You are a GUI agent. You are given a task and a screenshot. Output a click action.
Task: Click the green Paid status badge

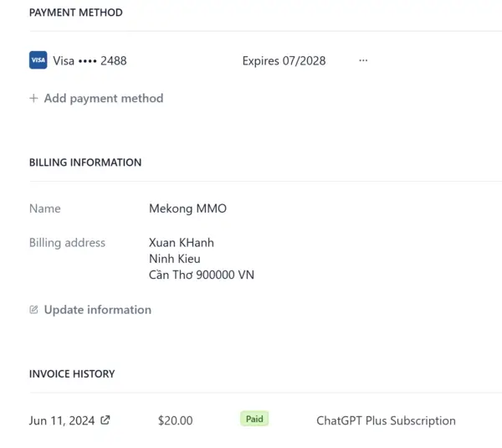[254, 419]
